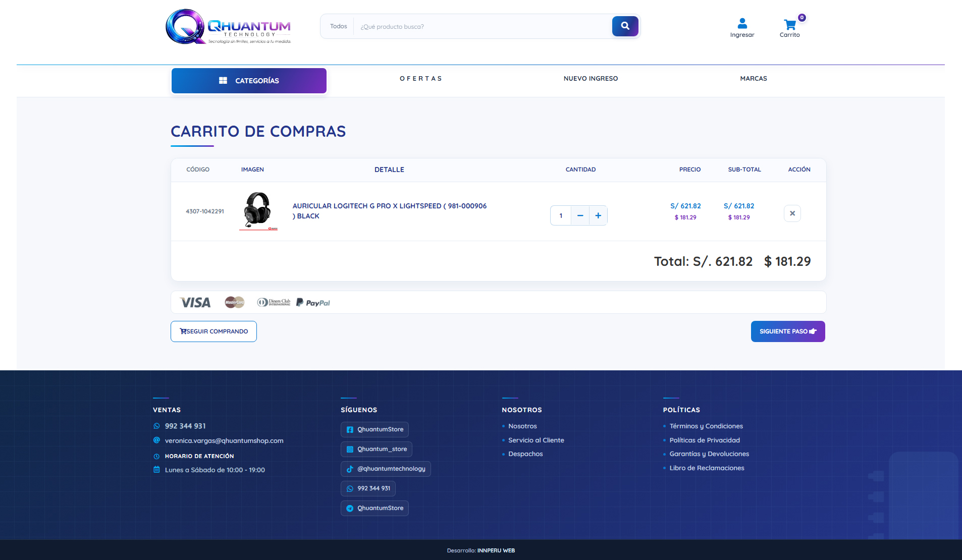Viewport: 962px width, 560px height.
Task: Click the IMAGEN column header
Action: 252,170
